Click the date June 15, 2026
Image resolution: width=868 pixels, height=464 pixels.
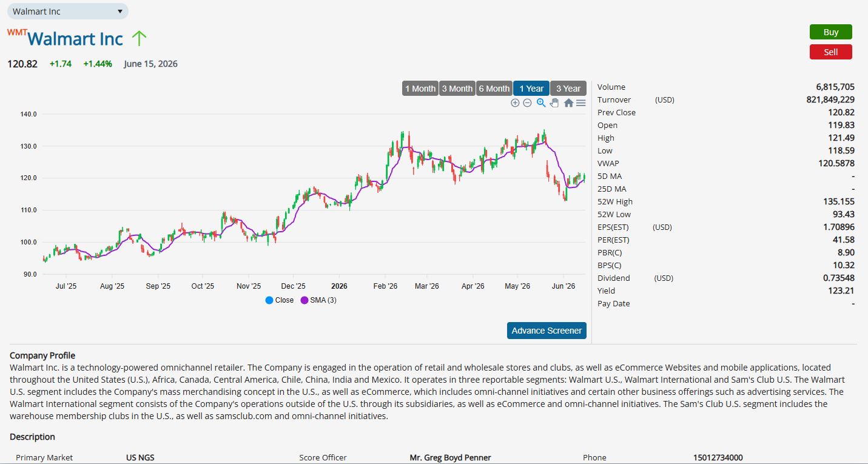(150, 64)
